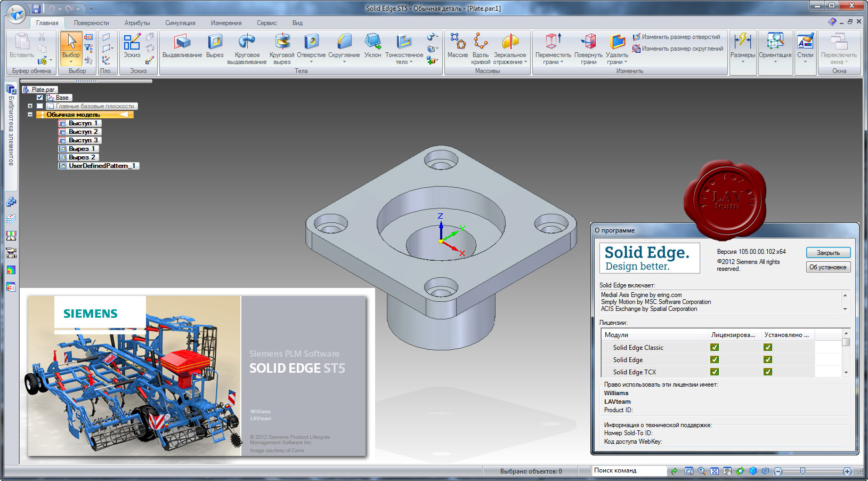Expand the Главные базовые плоскости node

click(30, 106)
